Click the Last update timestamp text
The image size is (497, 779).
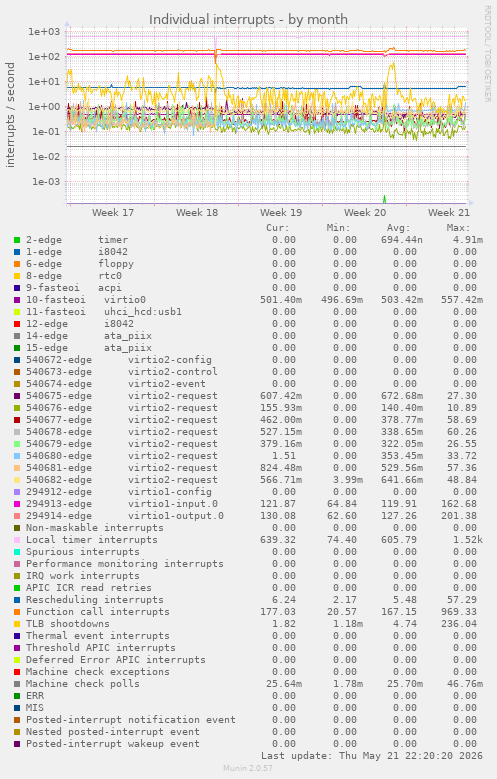[x=372, y=756]
